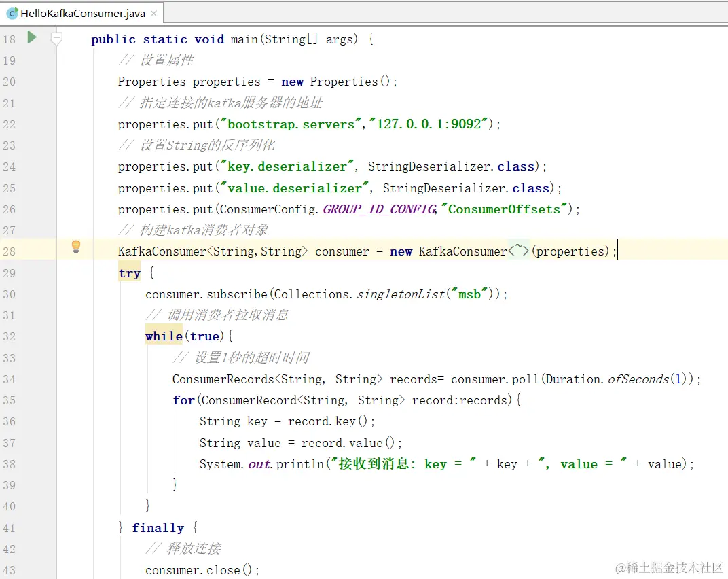This screenshot has width=728, height=579.
Task: Click record.value() call
Action: pos(348,443)
